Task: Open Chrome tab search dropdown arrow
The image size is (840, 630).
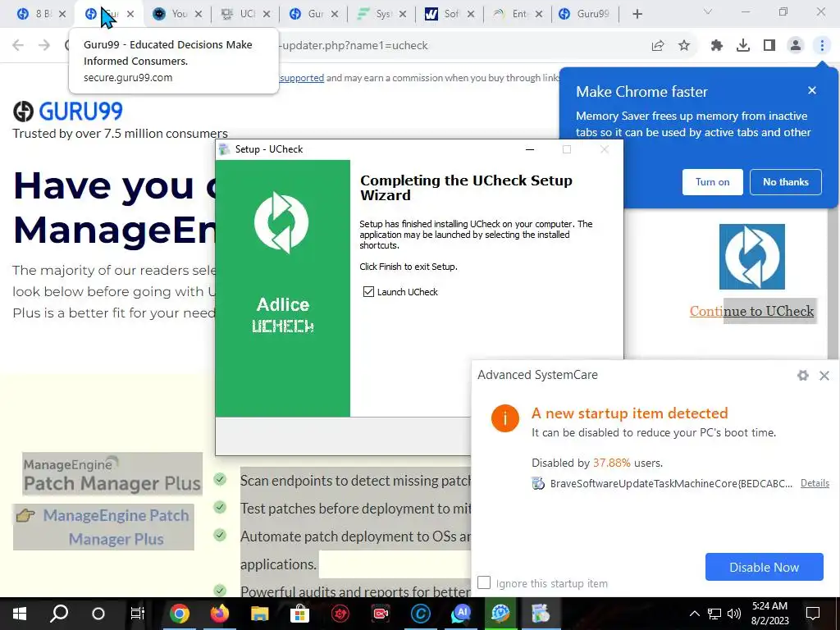Action: coord(708,11)
